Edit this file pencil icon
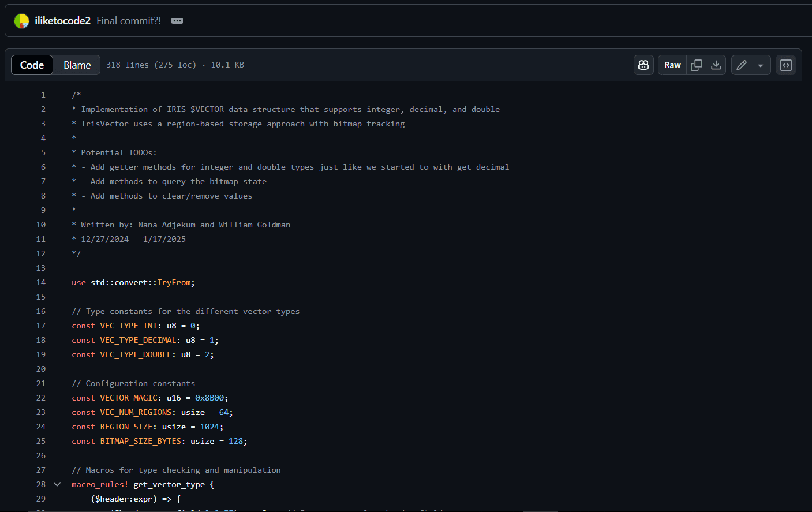 pos(742,65)
